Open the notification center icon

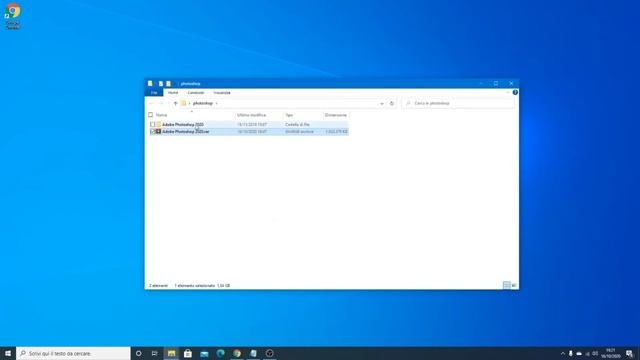[x=630, y=353]
